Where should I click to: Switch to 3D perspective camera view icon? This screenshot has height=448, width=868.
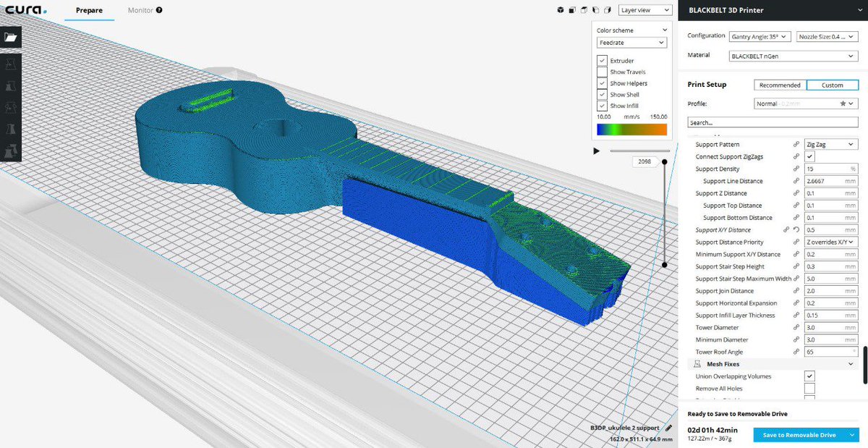pos(560,10)
